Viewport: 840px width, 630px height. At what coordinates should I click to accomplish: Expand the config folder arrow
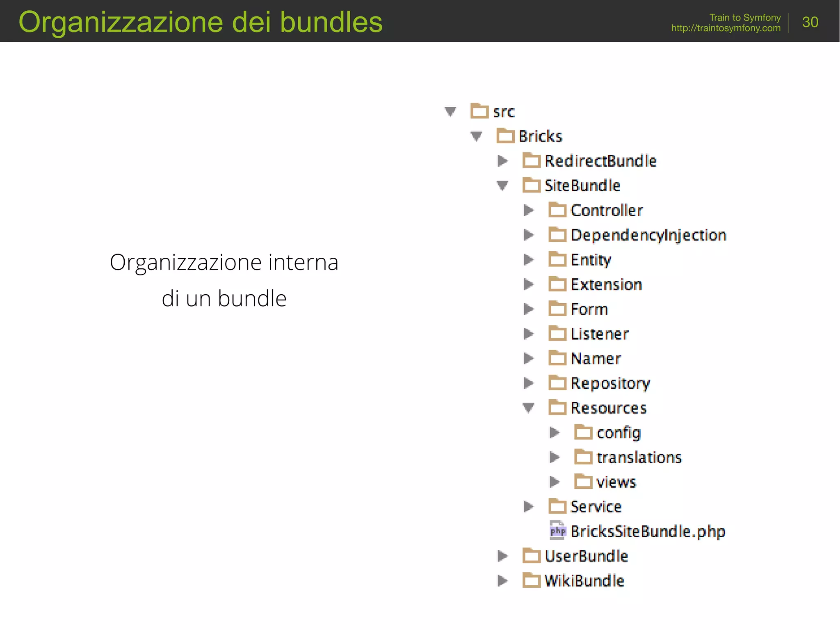(x=555, y=432)
